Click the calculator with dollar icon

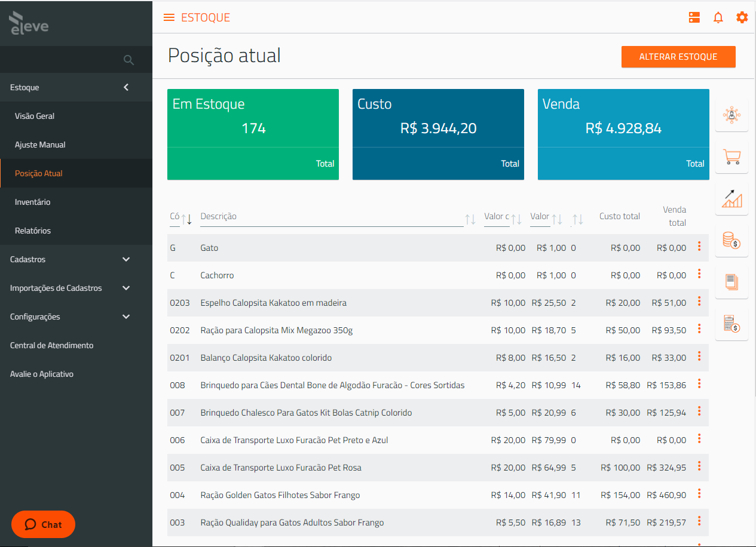tap(731, 324)
